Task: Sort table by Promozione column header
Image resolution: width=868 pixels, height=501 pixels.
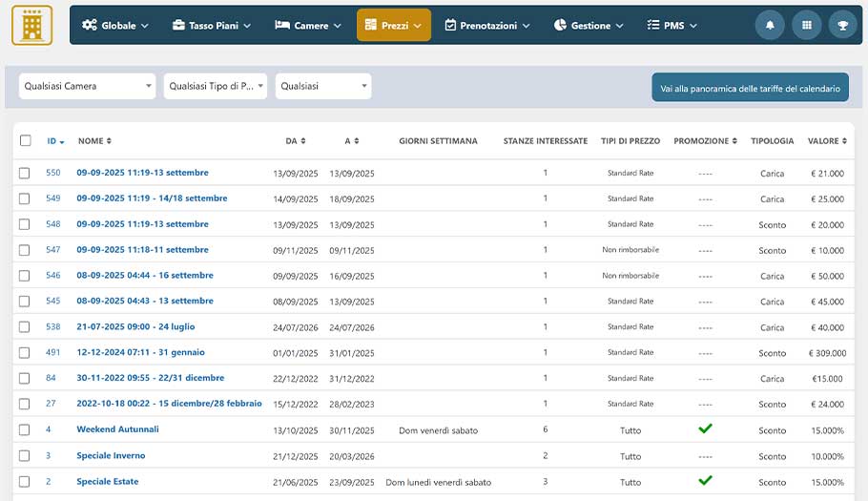Action: pos(705,141)
